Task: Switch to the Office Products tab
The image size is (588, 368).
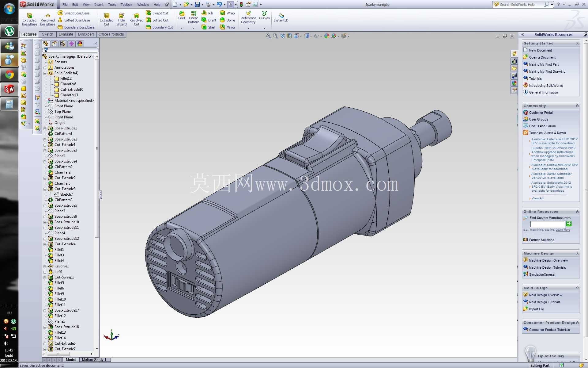Action: coord(111,34)
